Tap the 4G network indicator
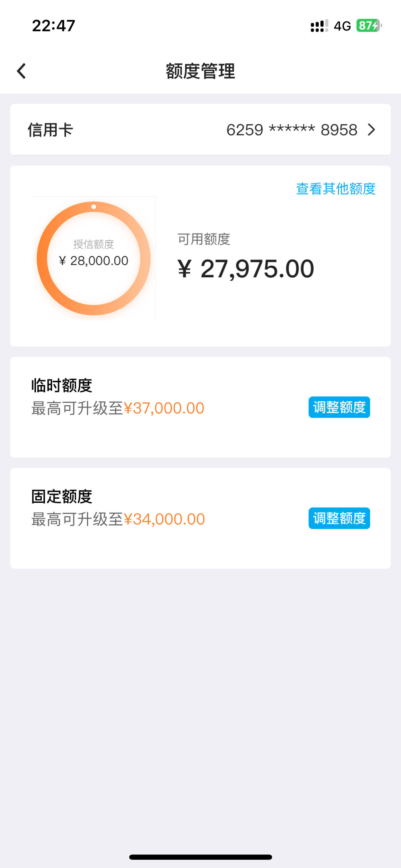Image resolution: width=401 pixels, height=868 pixels. (342, 26)
